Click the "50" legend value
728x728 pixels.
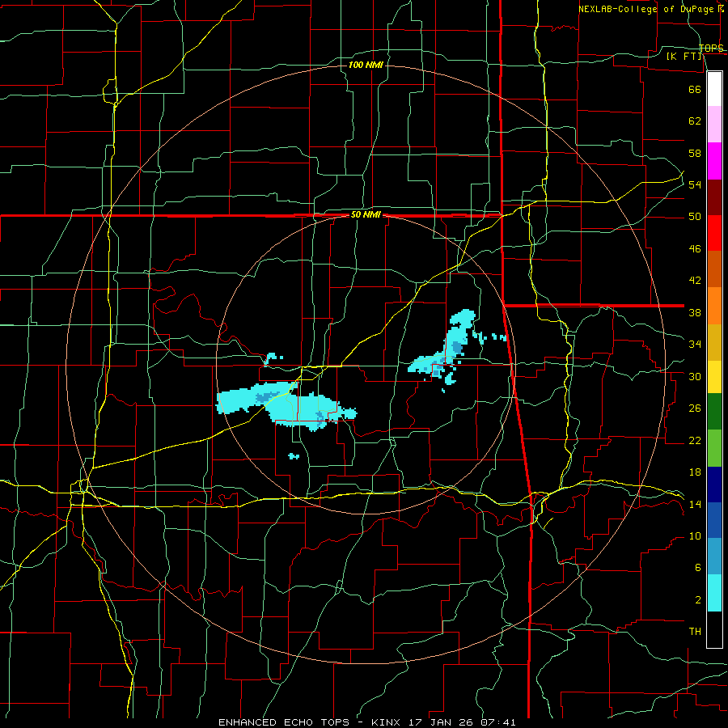[x=695, y=217]
